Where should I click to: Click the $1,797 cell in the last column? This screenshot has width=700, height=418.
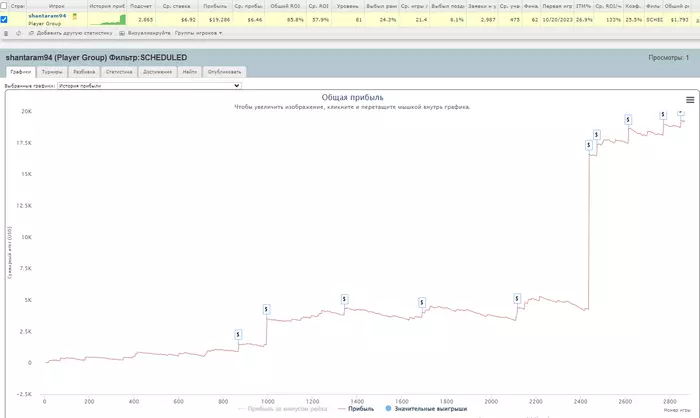(x=679, y=20)
